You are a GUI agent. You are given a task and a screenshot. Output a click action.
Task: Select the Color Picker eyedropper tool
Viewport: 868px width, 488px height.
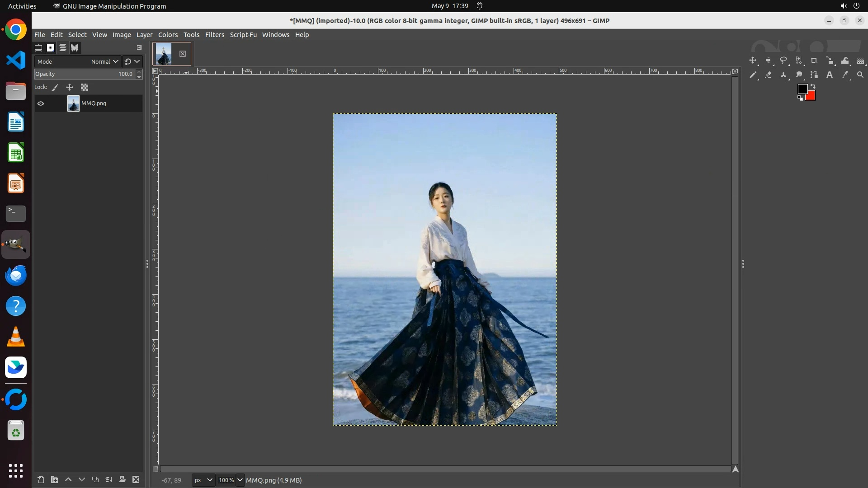coord(844,75)
